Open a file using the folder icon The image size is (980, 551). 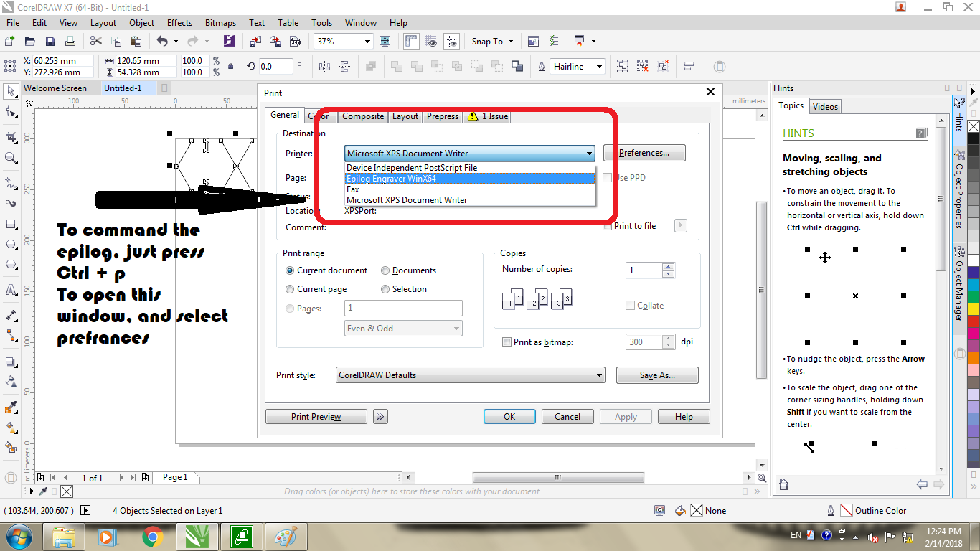30,42
